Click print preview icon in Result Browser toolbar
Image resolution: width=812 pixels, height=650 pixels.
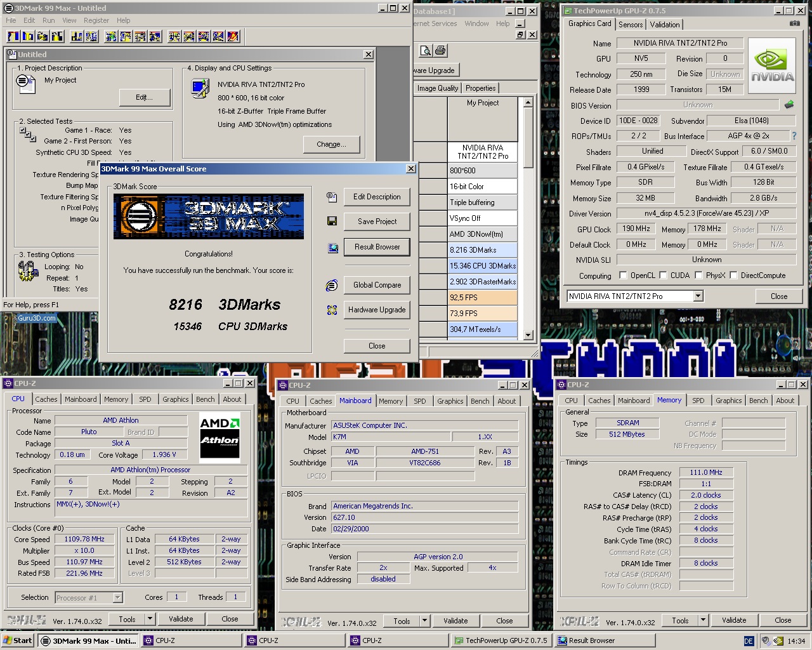click(x=426, y=51)
